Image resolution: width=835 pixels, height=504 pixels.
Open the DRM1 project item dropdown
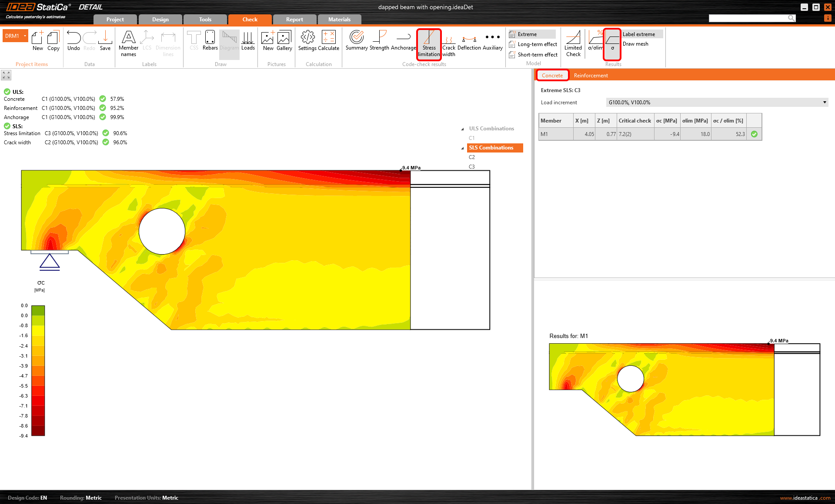25,36
